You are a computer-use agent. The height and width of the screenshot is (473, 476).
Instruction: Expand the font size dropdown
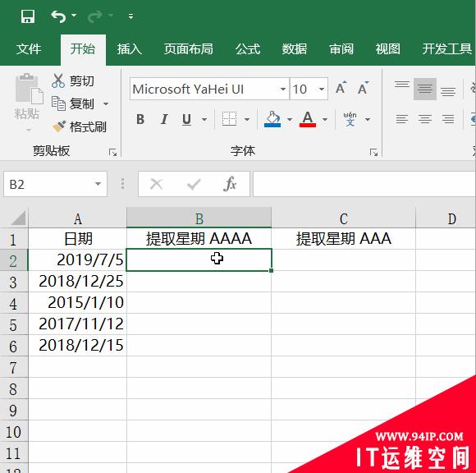click(x=322, y=89)
